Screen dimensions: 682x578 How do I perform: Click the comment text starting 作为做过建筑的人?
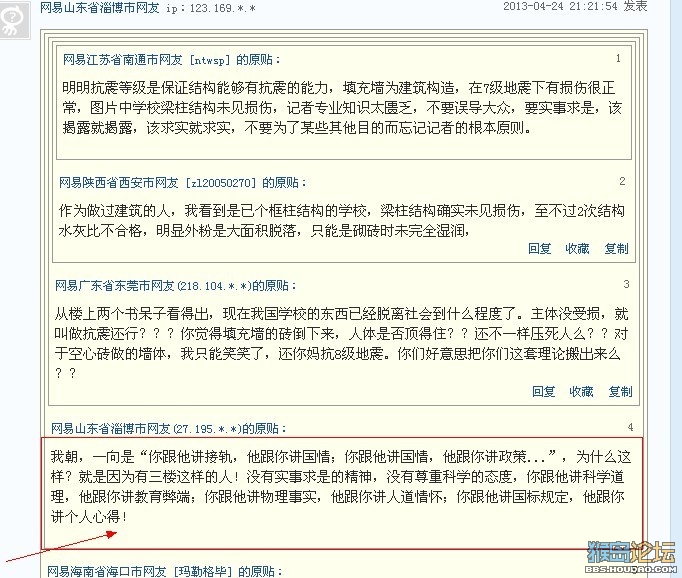(341, 221)
